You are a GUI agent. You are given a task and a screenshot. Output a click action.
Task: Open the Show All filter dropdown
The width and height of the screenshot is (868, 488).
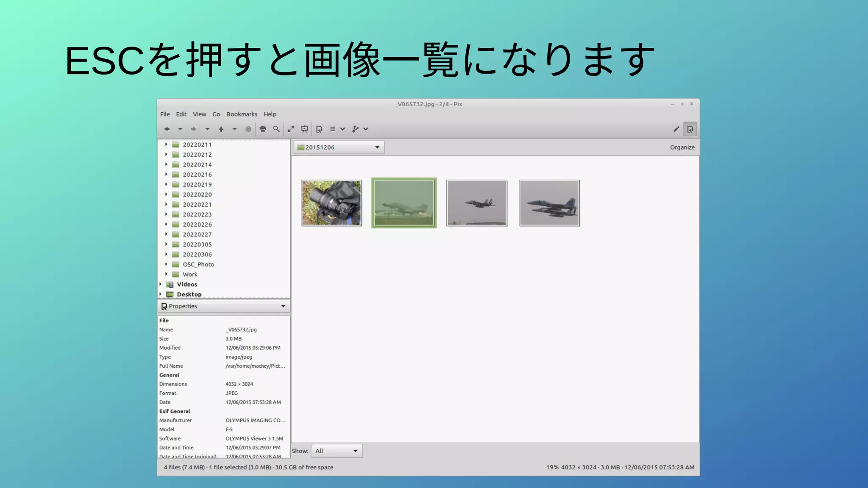tap(337, 451)
